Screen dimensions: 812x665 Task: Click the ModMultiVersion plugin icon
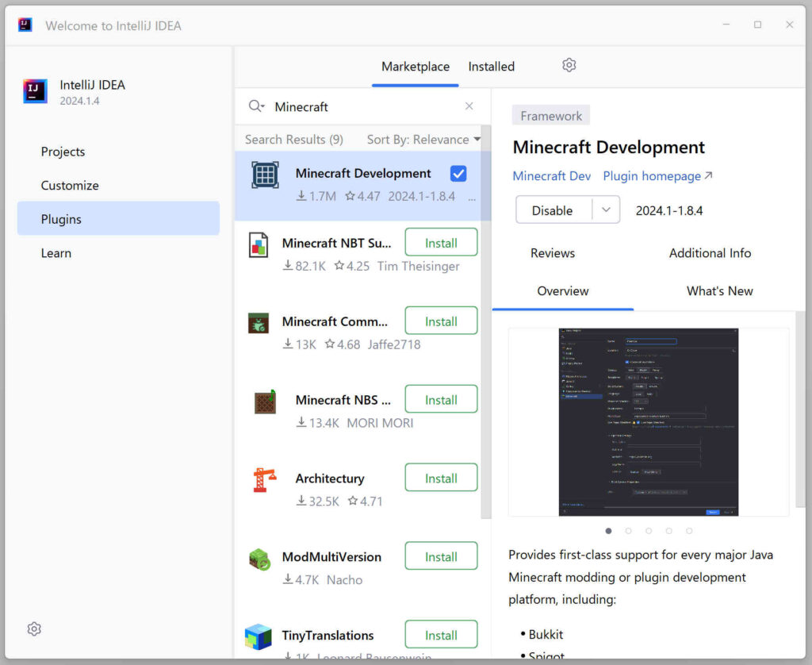coord(259,559)
